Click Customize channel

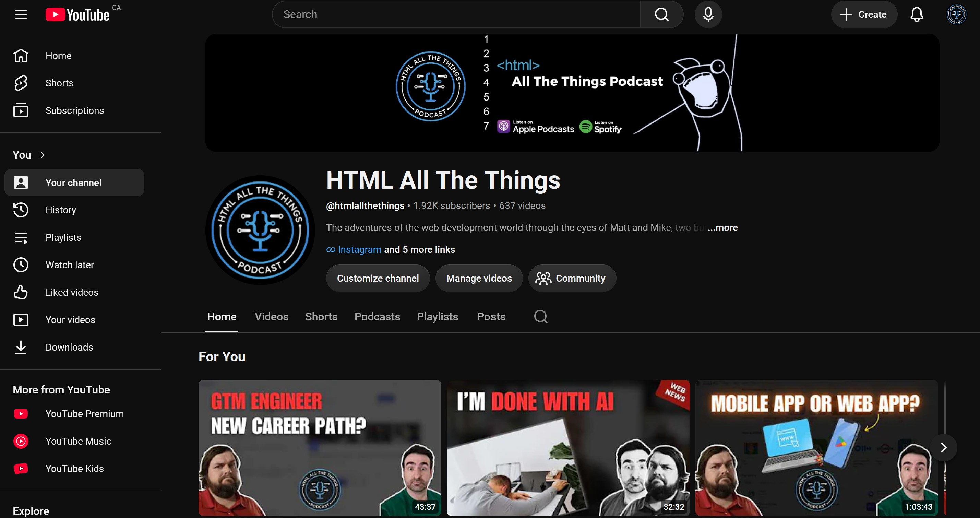coord(378,278)
